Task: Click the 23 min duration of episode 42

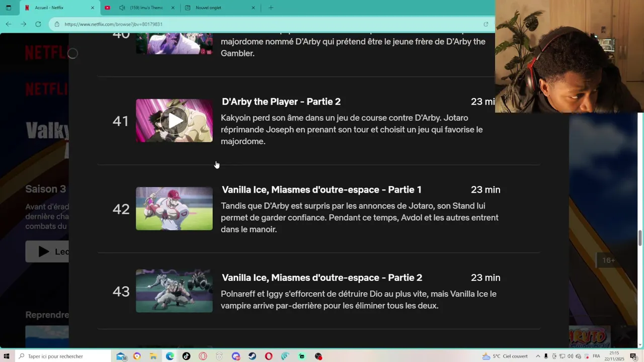Action: [x=486, y=190]
